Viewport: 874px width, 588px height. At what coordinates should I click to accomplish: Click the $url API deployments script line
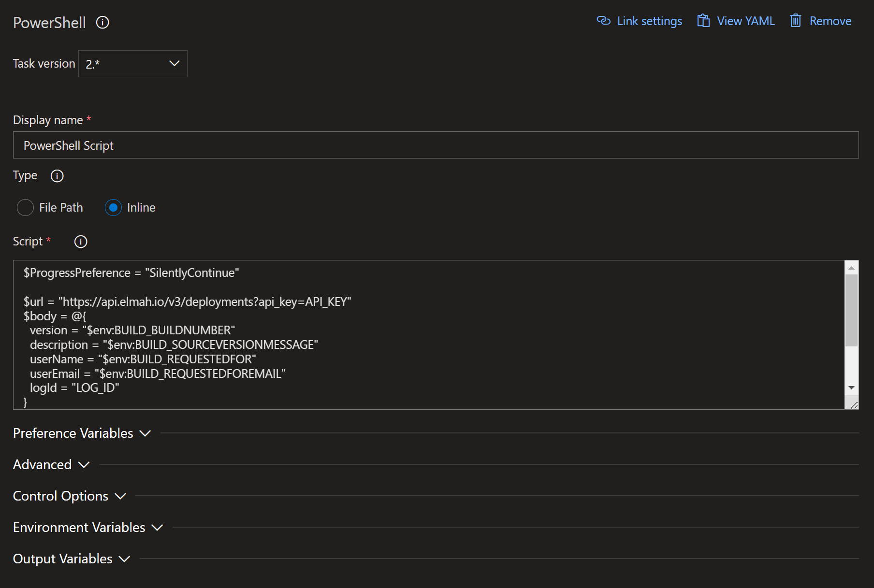(188, 302)
